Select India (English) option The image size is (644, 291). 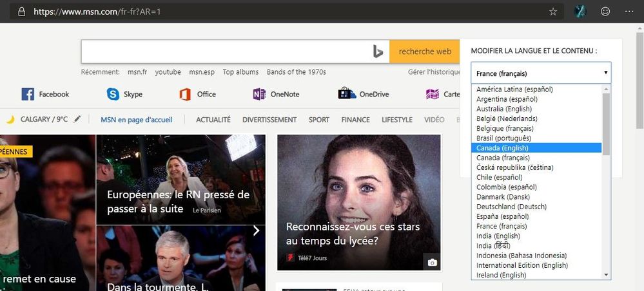[536, 236]
